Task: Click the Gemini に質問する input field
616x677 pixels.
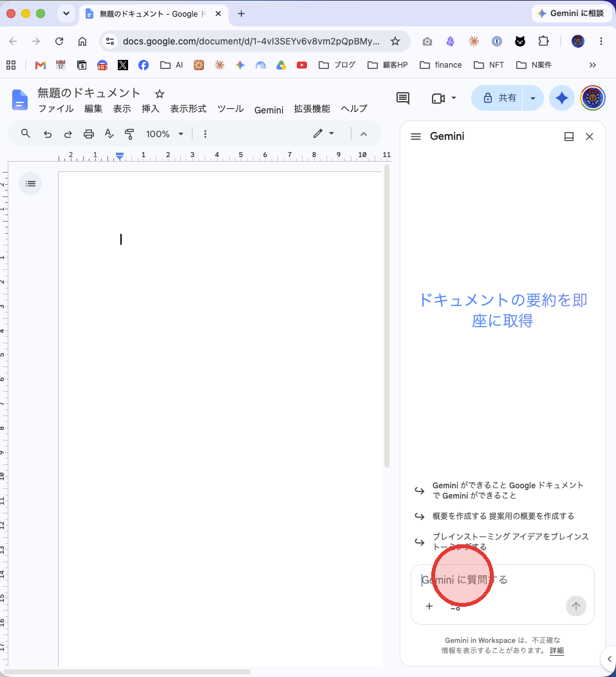Action: pos(502,580)
